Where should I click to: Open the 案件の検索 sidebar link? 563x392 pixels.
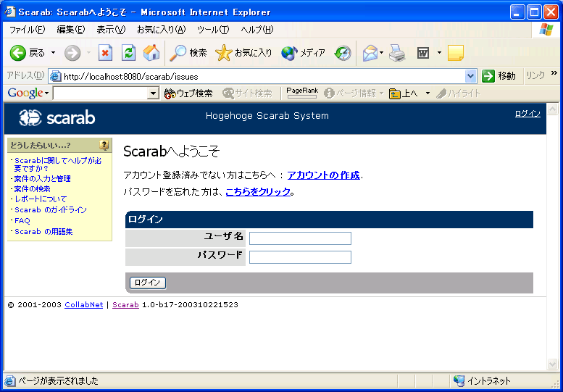tap(33, 189)
